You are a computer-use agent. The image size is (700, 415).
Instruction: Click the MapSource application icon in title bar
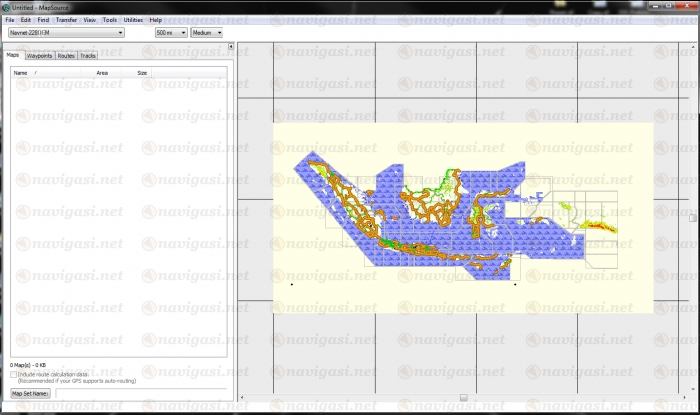(x=6, y=6)
